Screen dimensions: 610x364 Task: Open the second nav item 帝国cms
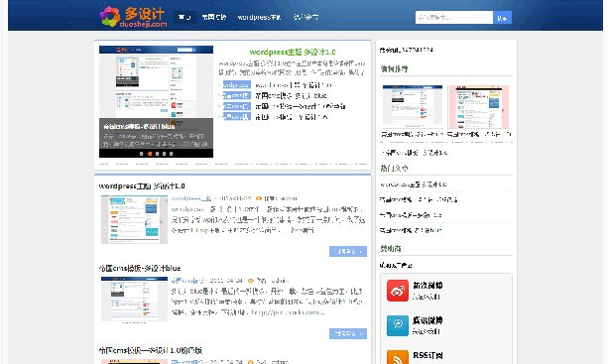214,17
